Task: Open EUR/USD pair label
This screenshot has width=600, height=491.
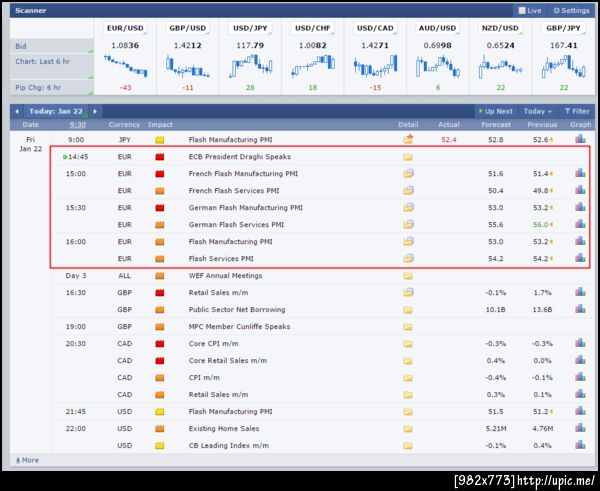Action: (x=125, y=28)
